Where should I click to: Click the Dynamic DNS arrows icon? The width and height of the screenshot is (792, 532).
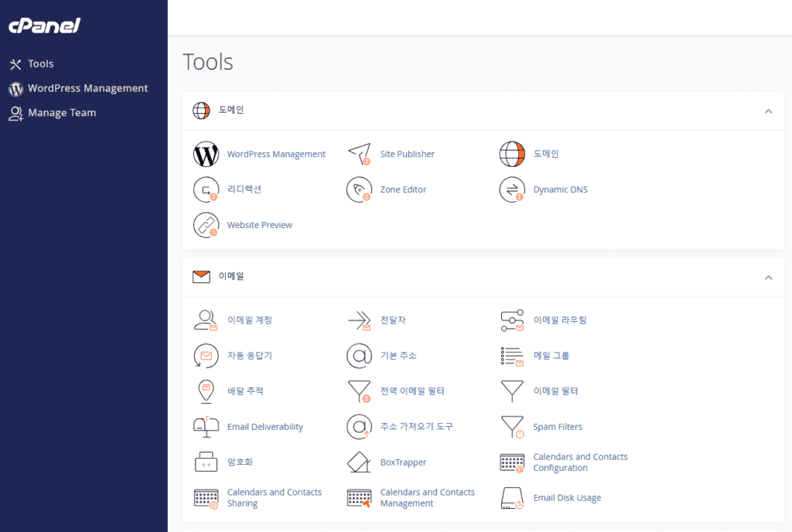512,189
